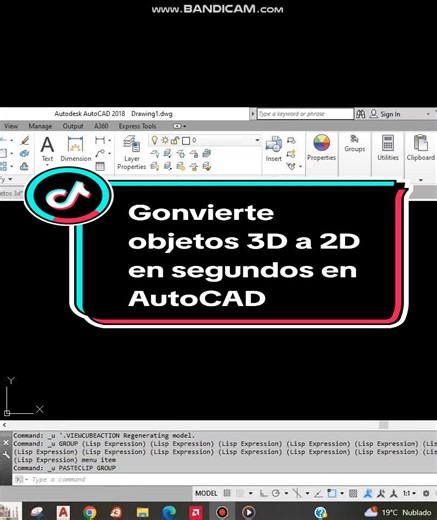The width and height of the screenshot is (437, 520).
Task: Open AutoCAD from the taskbar
Action: [x=63, y=512]
